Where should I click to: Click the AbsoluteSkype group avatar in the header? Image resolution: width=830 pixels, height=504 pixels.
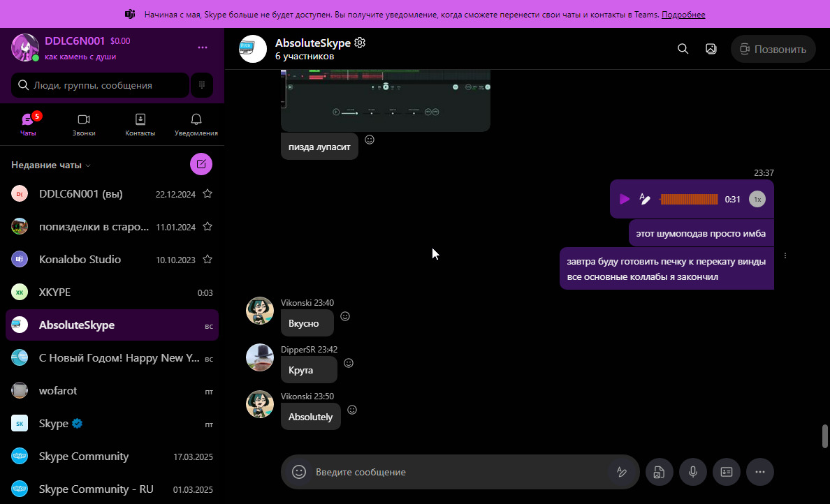253,49
